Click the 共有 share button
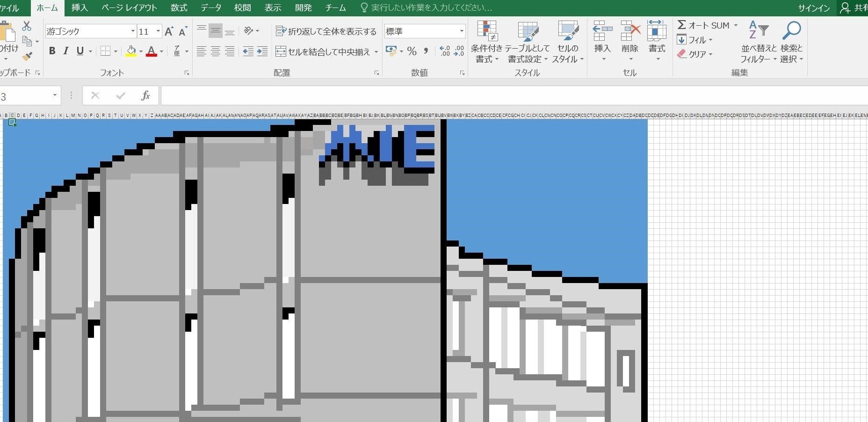Viewport: 868px width, 422px height. pos(854,8)
